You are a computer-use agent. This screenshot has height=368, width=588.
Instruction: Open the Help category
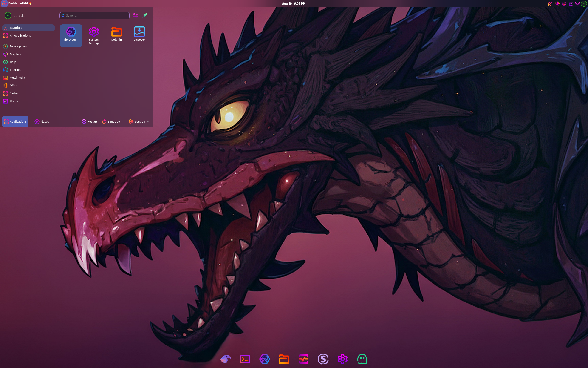pos(28,62)
